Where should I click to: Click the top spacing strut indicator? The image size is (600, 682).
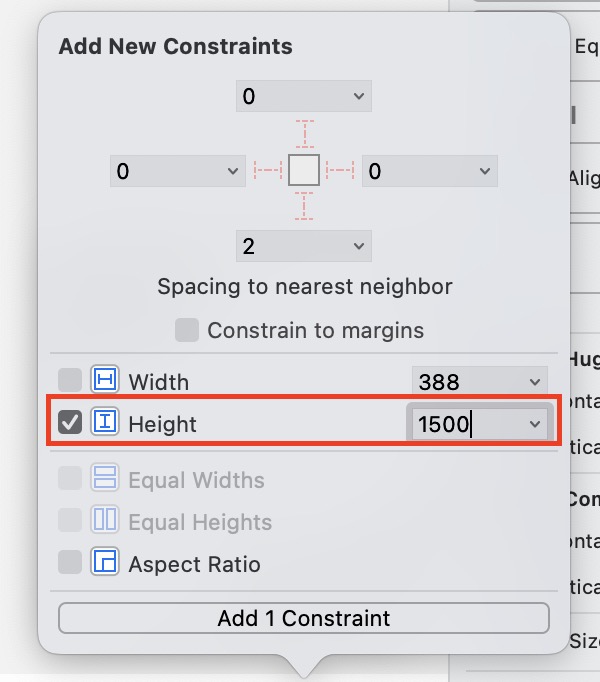tap(303, 135)
